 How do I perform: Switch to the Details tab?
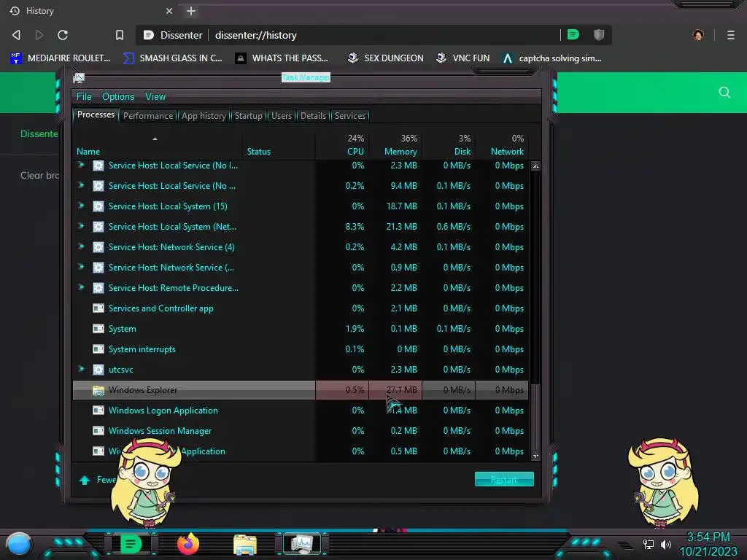tap(313, 116)
